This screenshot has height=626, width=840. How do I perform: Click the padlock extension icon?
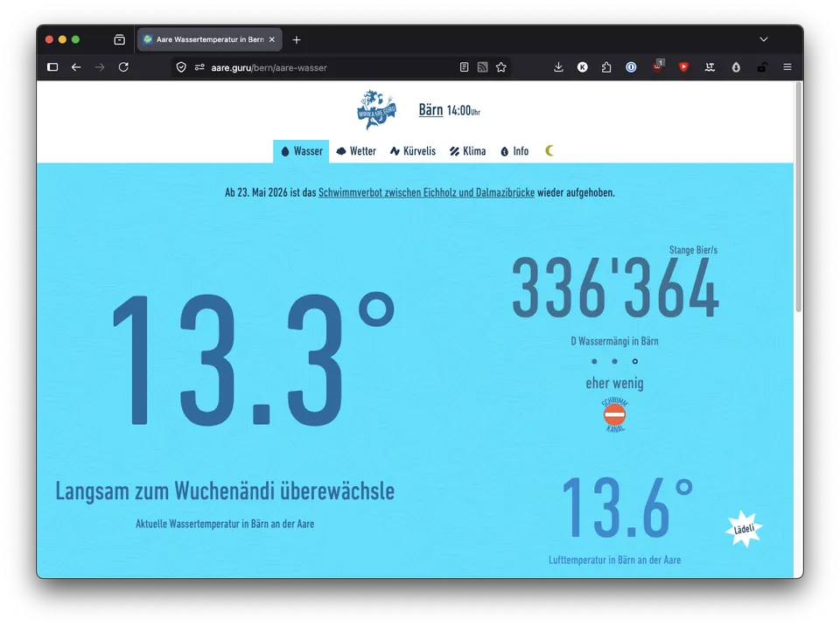click(762, 67)
